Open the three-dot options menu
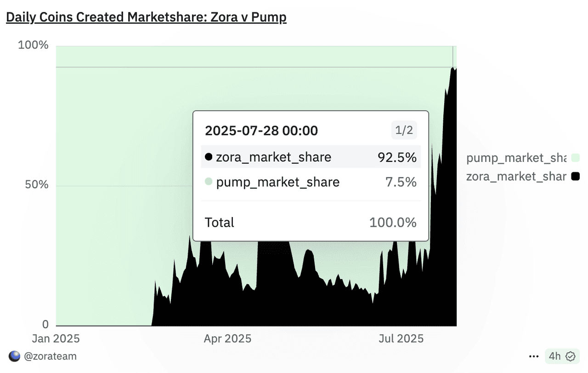Image resolution: width=588 pixels, height=373 pixels. point(534,356)
